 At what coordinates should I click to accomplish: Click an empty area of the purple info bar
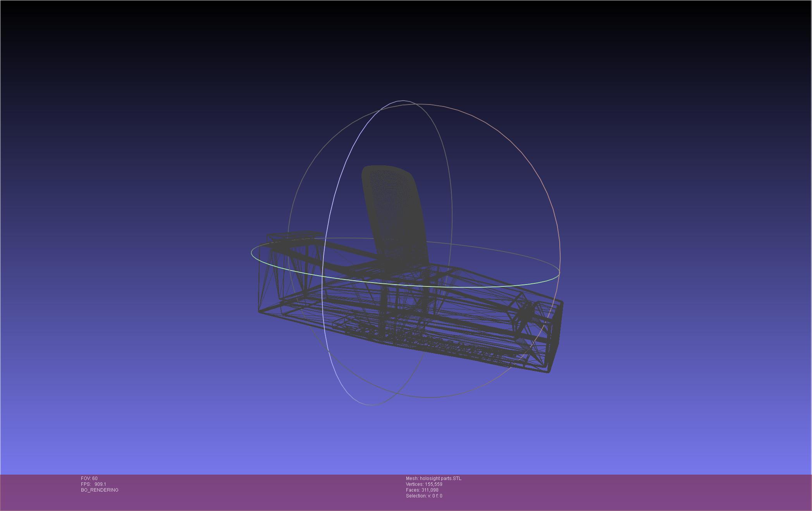[x=620, y=492]
